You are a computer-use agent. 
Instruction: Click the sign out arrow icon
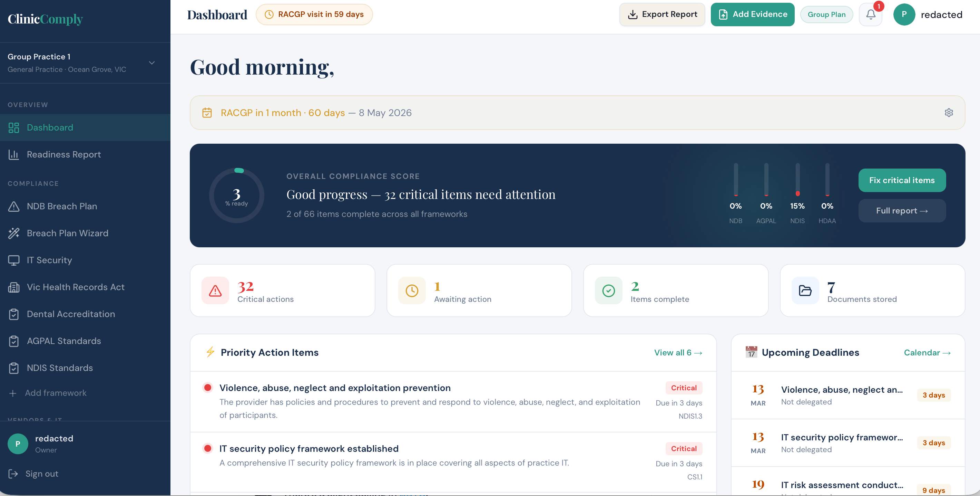pos(13,474)
